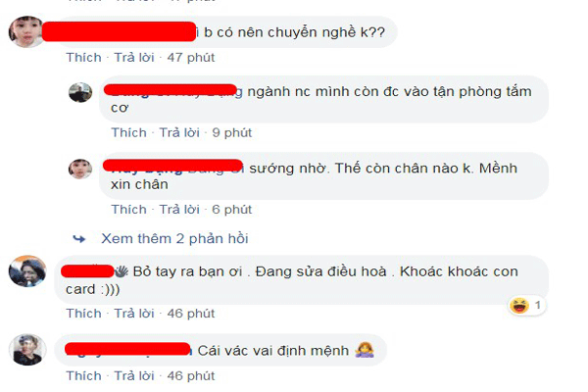The image size is (588, 392).
Task: Click the laughing reaction emoji
Action: pos(519,306)
